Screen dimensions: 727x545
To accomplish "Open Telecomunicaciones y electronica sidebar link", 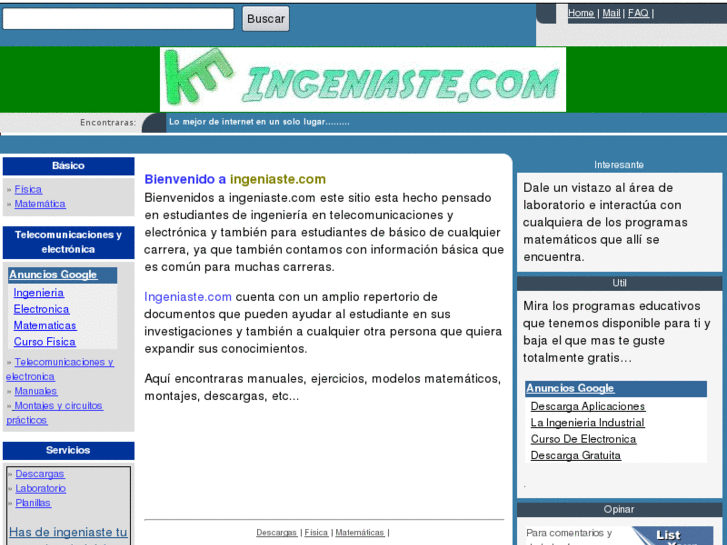I will tap(60, 369).
